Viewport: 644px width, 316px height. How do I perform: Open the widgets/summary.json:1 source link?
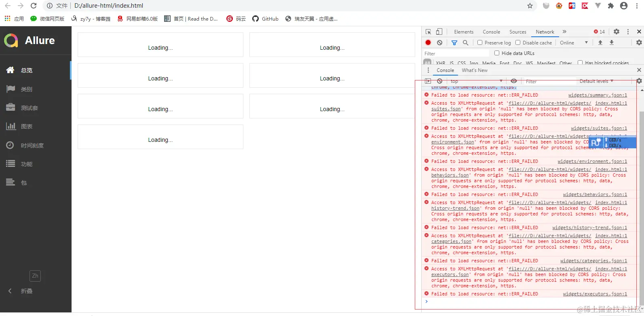pyautogui.click(x=598, y=95)
